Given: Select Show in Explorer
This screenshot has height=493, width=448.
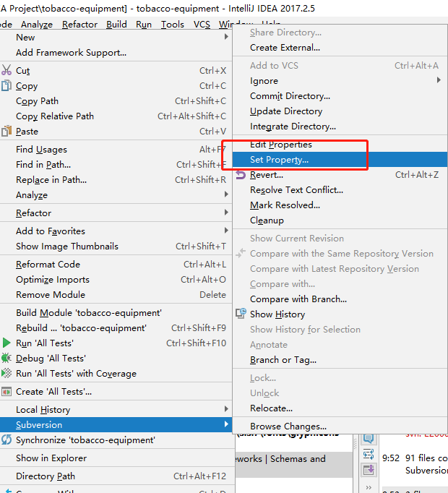Looking at the screenshot, I should [x=116, y=458].
